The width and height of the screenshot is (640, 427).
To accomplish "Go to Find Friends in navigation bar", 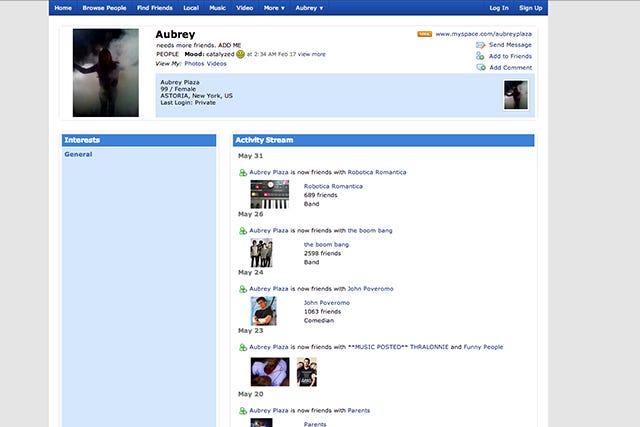I will [155, 8].
